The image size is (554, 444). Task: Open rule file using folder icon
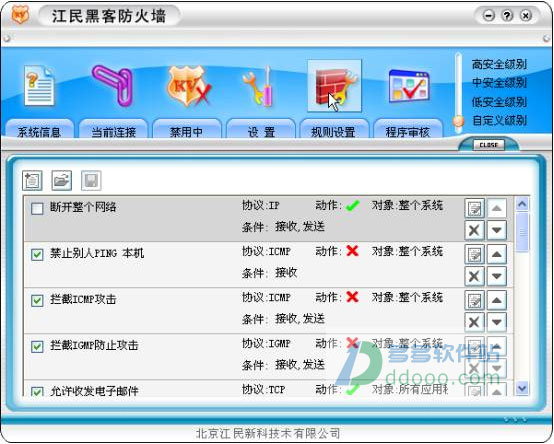61,180
